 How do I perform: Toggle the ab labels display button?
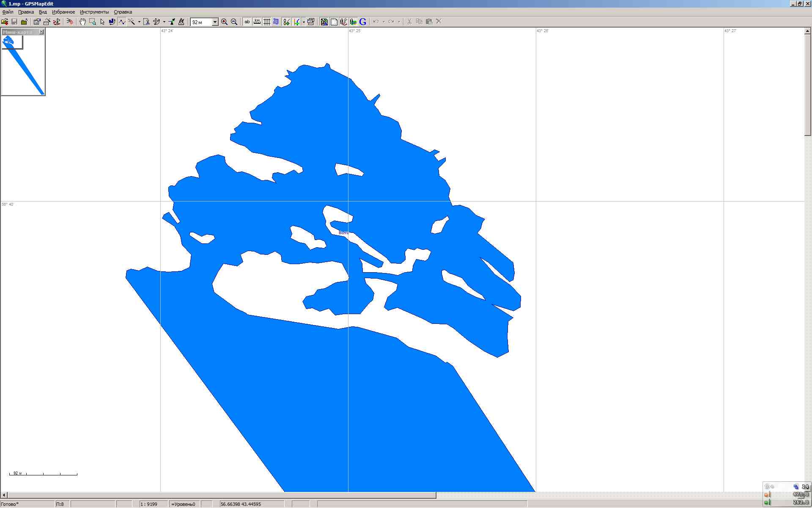coord(247,22)
